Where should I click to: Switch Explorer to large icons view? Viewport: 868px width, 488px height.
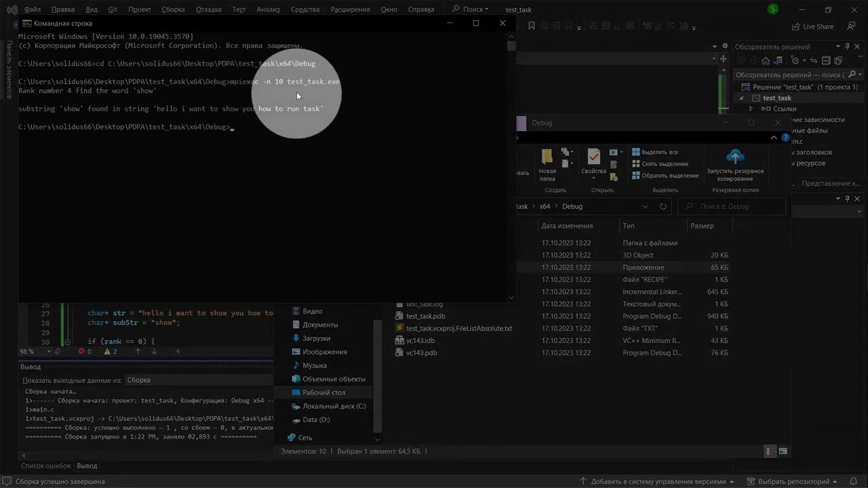(x=783, y=451)
